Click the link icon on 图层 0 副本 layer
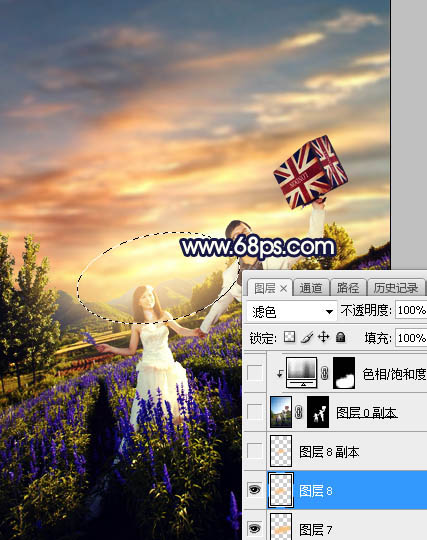The image size is (427, 540). point(299,412)
